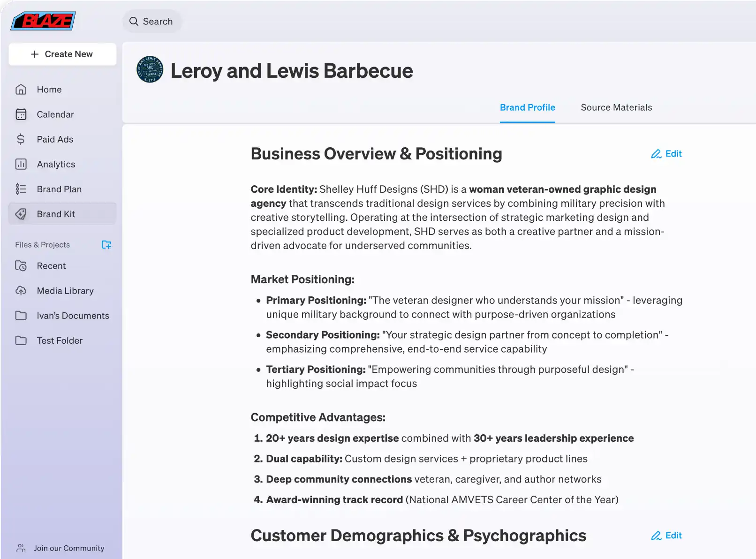Click the Tertiary Positioning bullet label
Image resolution: width=756 pixels, height=559 pixels.
[316, 370]
